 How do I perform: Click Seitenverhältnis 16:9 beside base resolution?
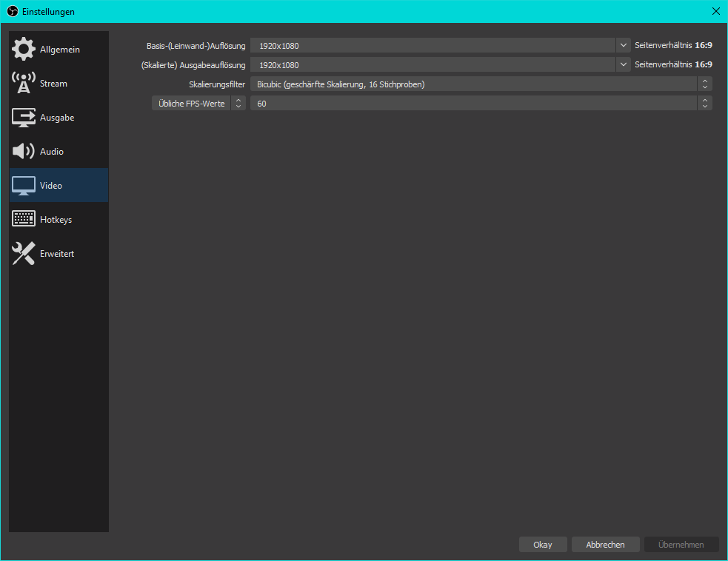click(673, 45)
